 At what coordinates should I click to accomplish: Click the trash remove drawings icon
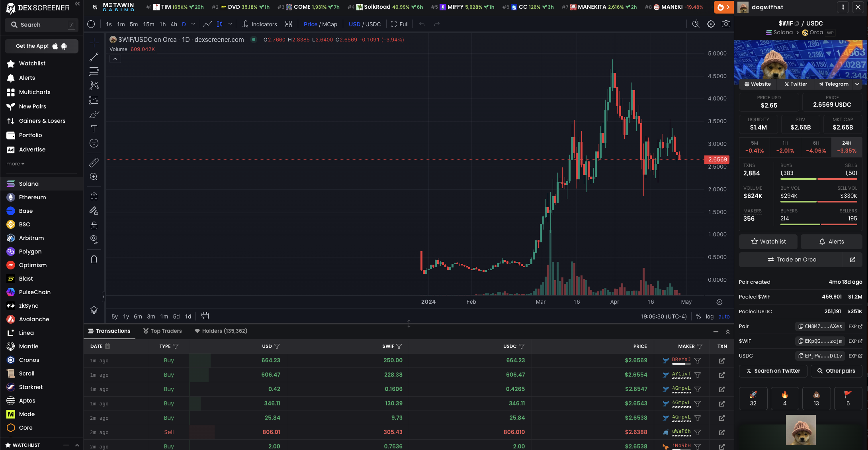click(94, 259)
